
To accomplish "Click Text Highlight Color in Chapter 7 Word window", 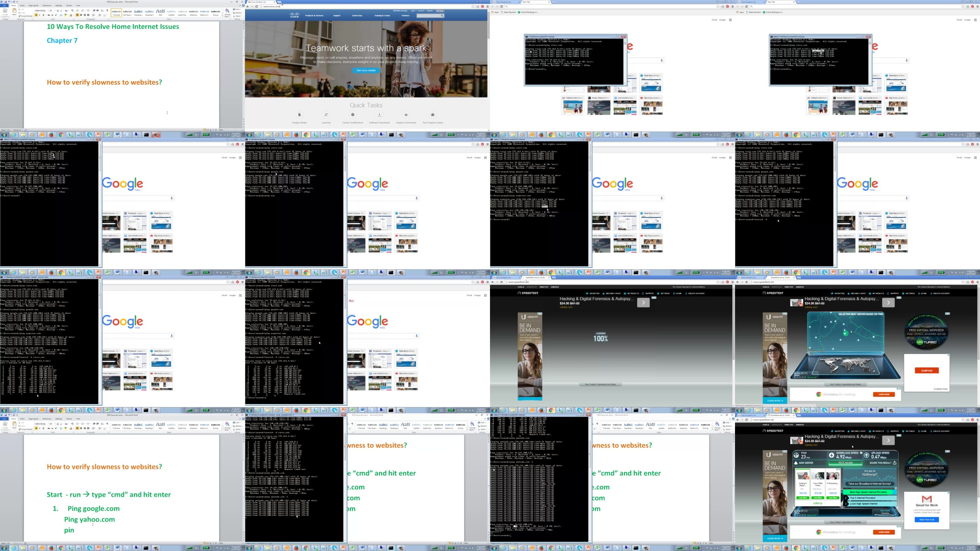I will (x=66, y=15).
